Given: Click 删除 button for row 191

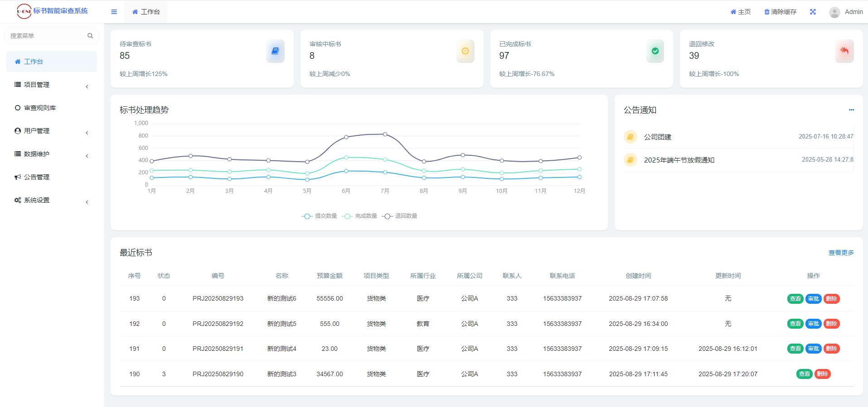Looking at the screenshot, I should coord(831,349).
